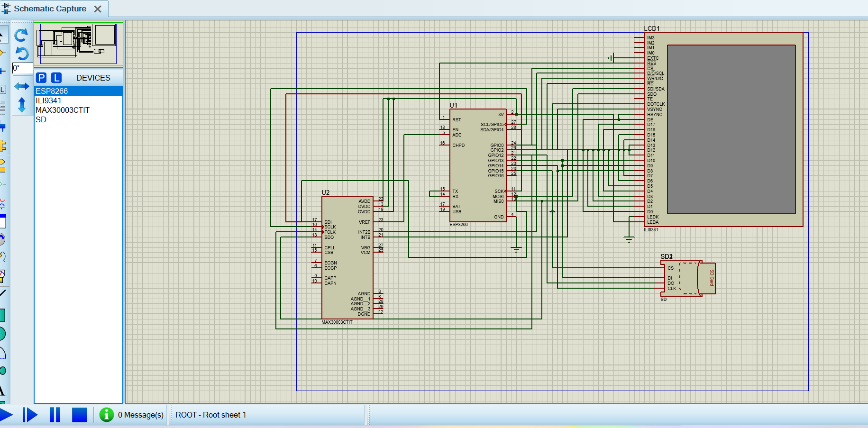Viewport: 868px width, 428px height.
Task: Flip selection with Y-Mirror arrow icon
Action: point(22,105)
